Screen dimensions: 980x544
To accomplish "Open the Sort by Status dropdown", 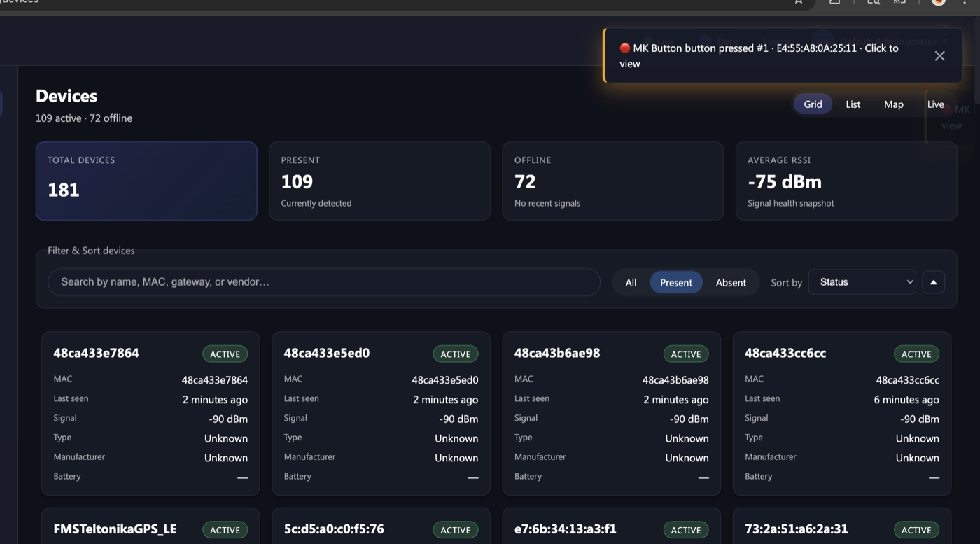I will (862, 282).
